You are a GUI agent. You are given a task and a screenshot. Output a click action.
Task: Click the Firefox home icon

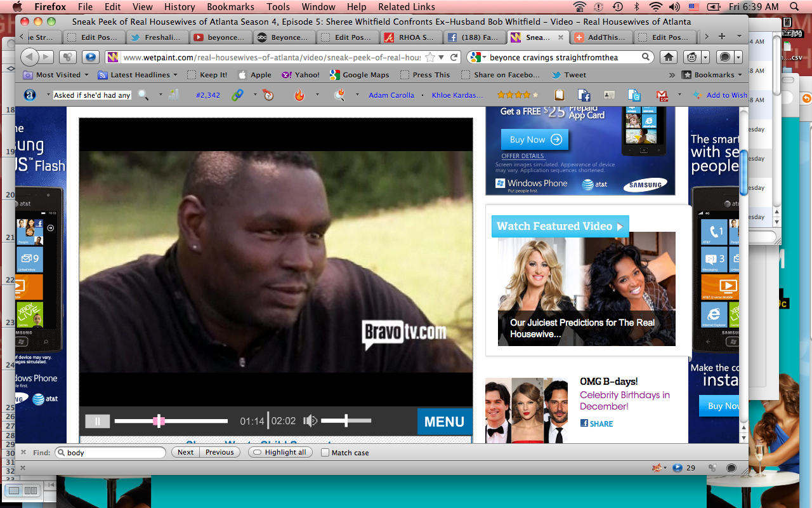tap(668, 57)
